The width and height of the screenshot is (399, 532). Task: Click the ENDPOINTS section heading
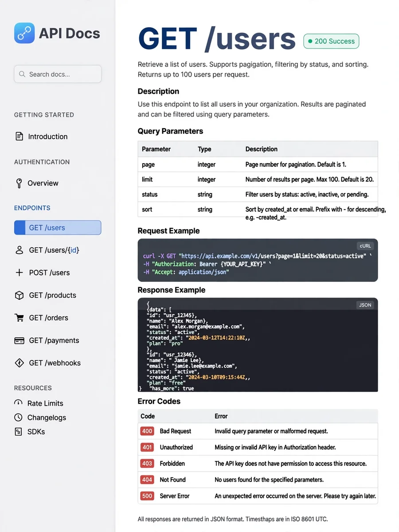(32, 208)
